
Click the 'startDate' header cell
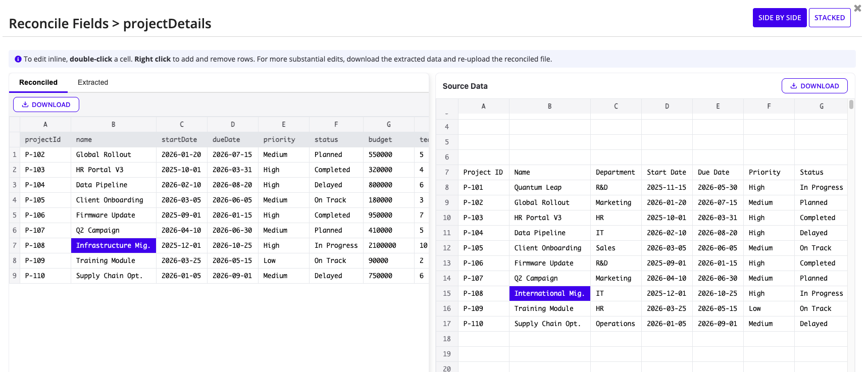pyautogui.click(x=182, y=139)
